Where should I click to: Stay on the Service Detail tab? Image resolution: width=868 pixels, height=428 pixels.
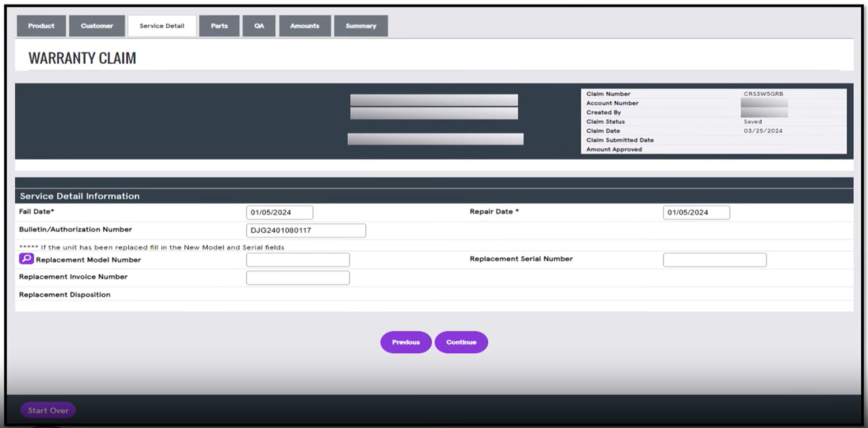[162, 26]
